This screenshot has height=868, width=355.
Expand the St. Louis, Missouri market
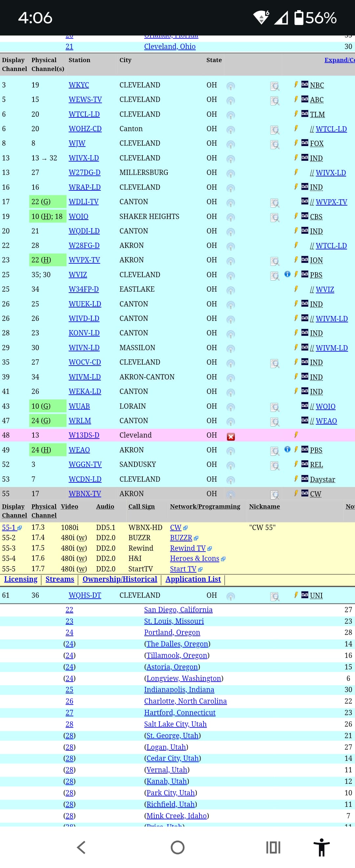[x=174, y=621]
